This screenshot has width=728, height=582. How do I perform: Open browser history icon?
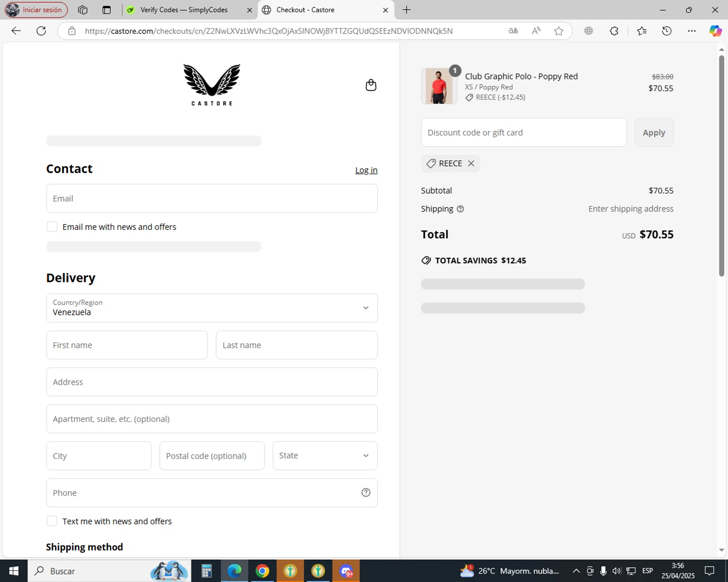667,31
